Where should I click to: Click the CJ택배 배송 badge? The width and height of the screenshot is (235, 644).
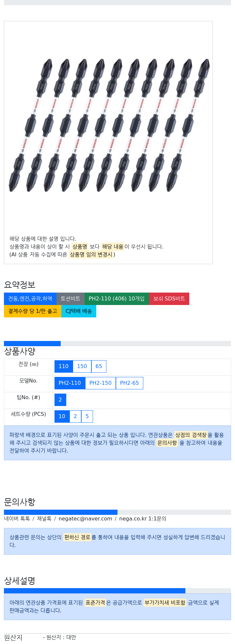pyautogui.click(x=79, y=311)
